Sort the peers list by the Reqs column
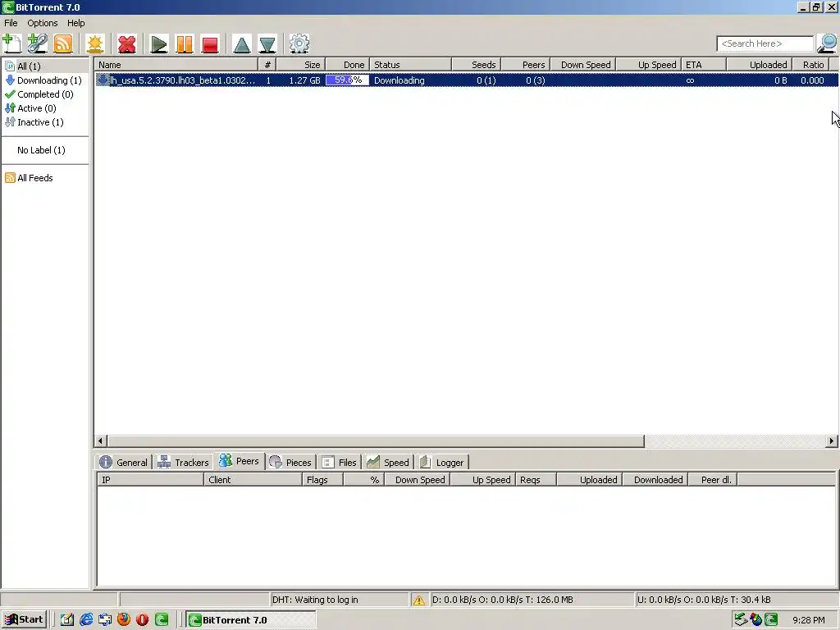Image resolution: width=840 pixels, height=630 pixels. (536, 479)
